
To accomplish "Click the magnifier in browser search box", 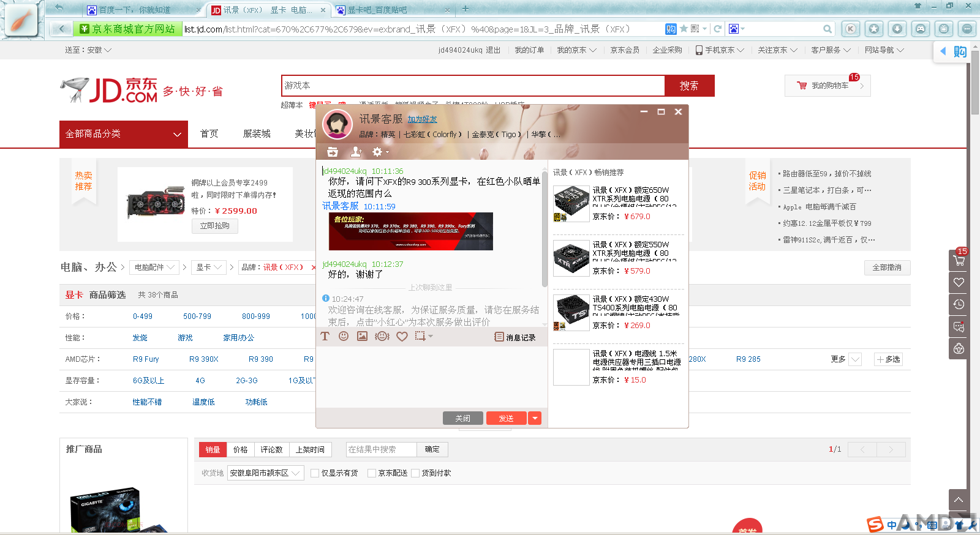I will (827, 29).
